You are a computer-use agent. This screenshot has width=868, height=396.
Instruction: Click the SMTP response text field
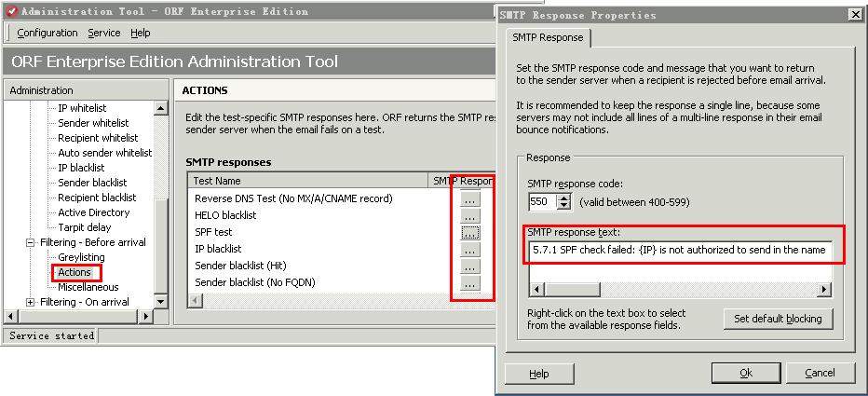(680, 251)
